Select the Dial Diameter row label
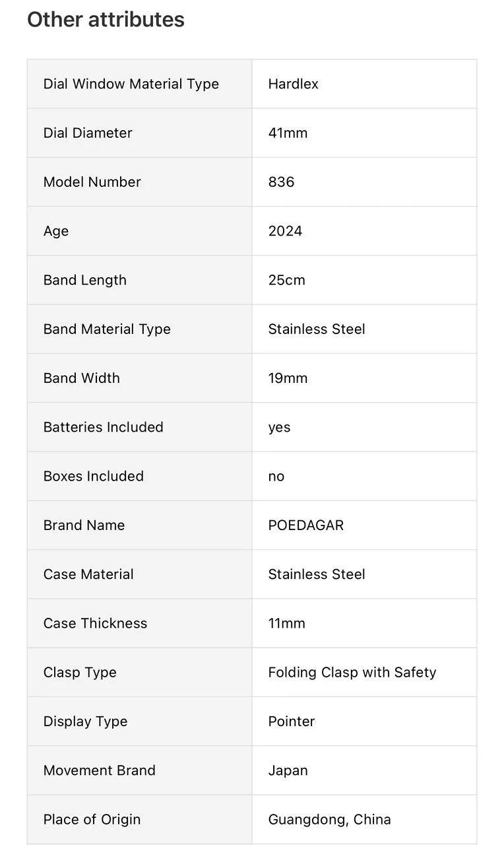 click(88, 133)
